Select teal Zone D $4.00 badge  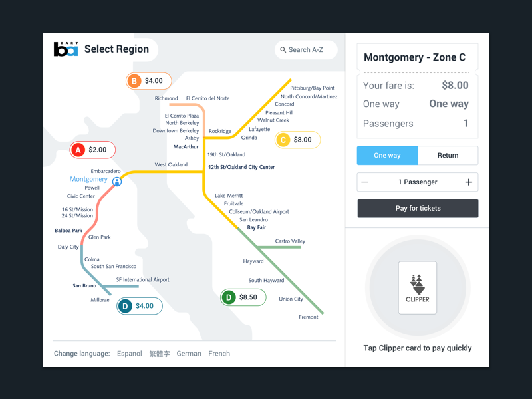(140, 306)
